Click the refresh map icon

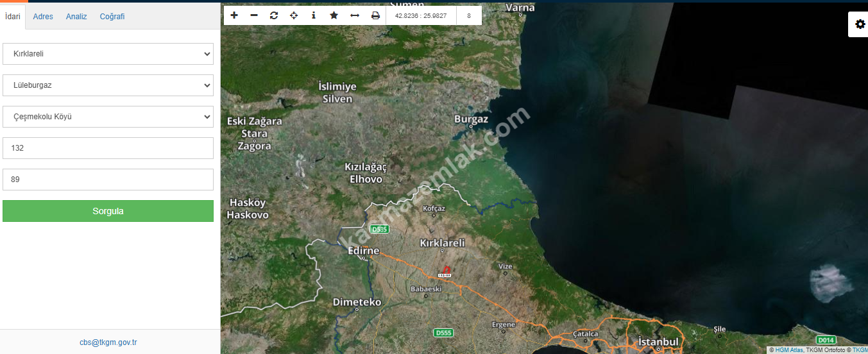(x=274, y=15)
